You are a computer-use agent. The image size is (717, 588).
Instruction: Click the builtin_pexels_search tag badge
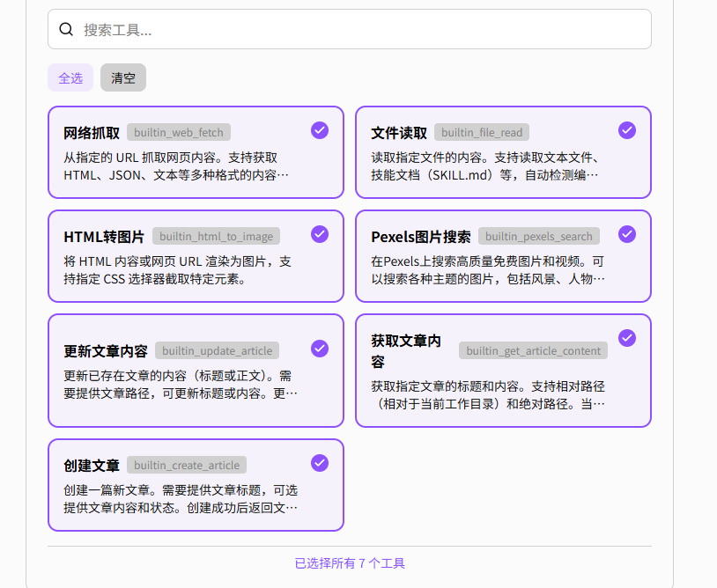pos(539,236)
